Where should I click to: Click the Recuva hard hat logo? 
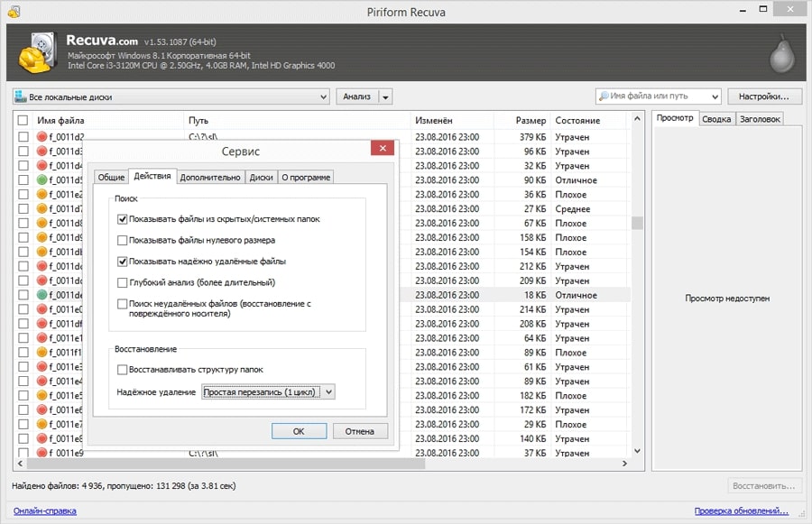coord(37,56)
